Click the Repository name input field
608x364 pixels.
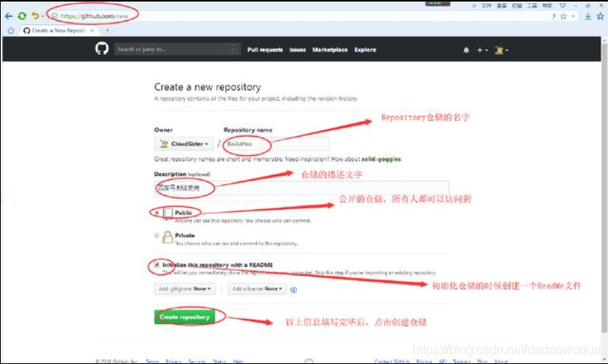[276, 144]
